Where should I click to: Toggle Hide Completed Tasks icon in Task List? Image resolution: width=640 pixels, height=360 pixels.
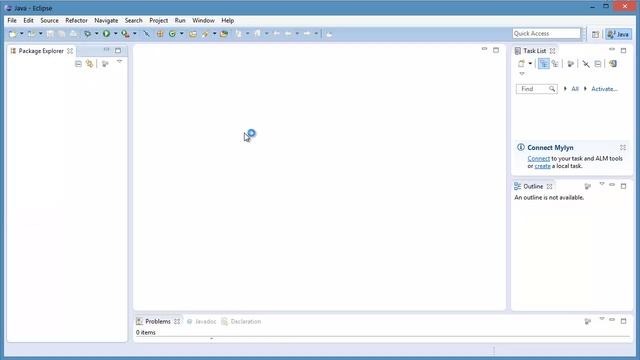[586, 64]
